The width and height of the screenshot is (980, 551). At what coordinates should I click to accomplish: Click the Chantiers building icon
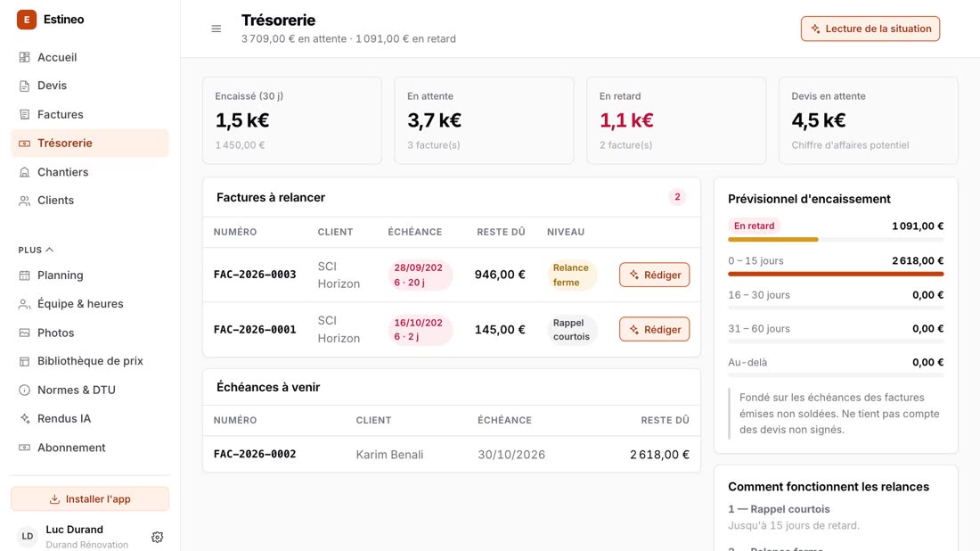click(24, 172)
